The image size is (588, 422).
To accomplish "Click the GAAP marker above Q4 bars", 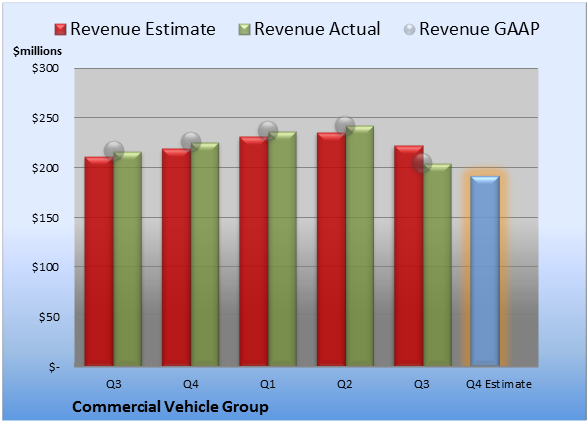I will pyautogui.click(x=191, y=142).
